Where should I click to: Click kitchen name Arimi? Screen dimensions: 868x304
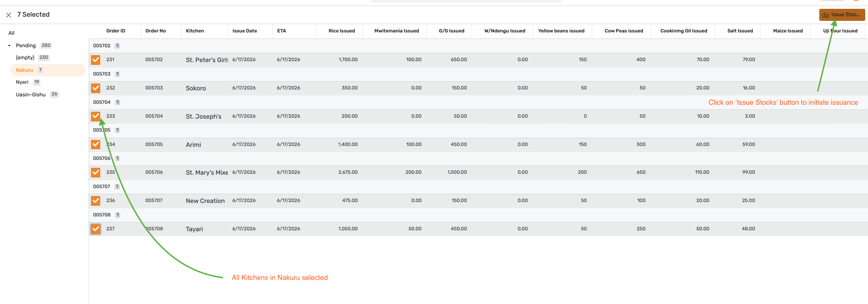194,145
